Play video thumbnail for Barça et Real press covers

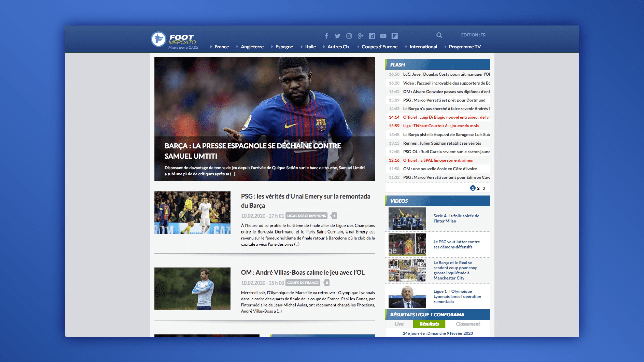tap(407, 270)
